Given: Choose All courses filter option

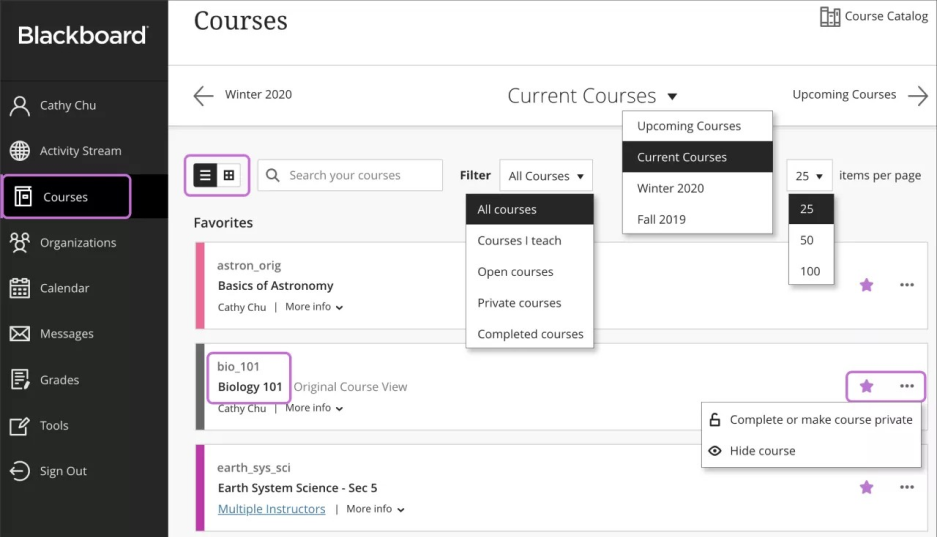Looking at the screenshot, I should click(x=529, y=210).
